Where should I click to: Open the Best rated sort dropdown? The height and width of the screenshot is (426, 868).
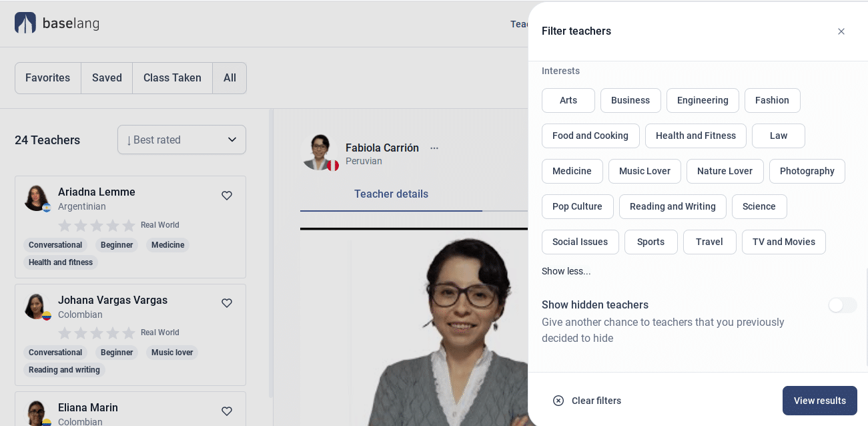point(181,140)
